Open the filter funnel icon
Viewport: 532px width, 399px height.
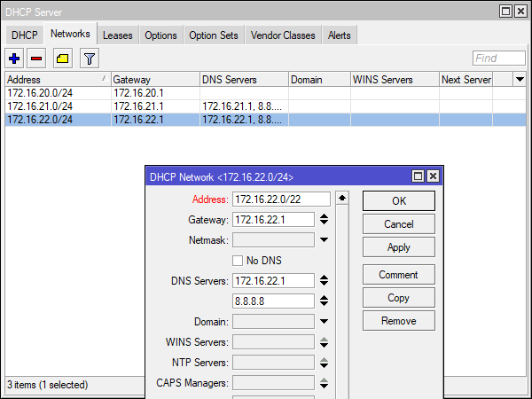tap(90, 59)
